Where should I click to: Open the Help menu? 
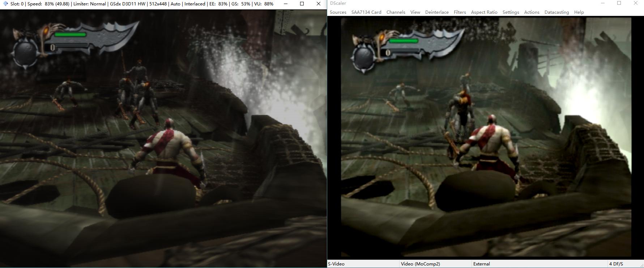[x=579, y=12]
